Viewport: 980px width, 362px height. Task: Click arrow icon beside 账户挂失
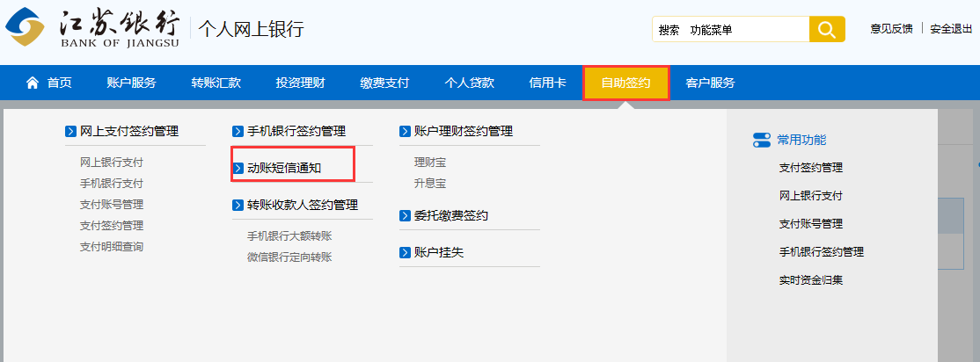(405, 252)
